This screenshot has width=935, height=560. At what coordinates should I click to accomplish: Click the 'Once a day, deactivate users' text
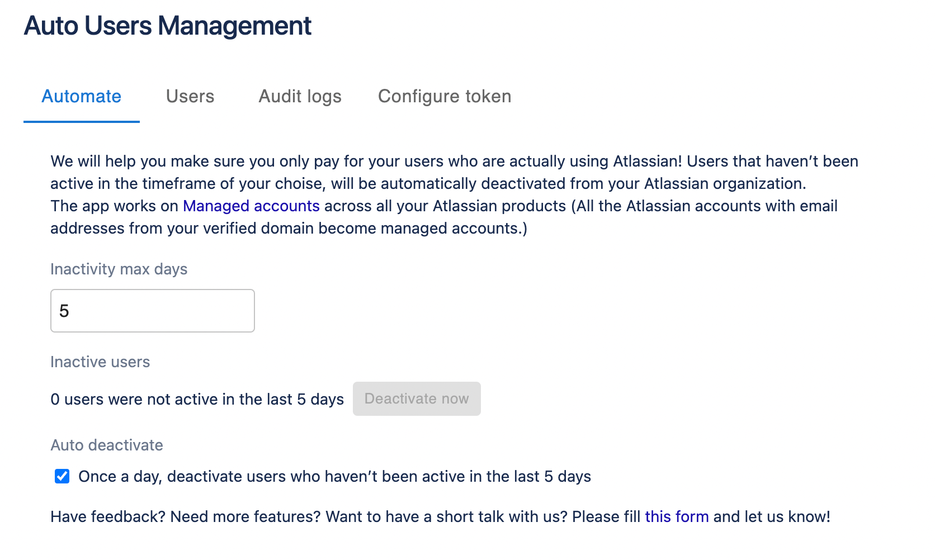(334, 476)
